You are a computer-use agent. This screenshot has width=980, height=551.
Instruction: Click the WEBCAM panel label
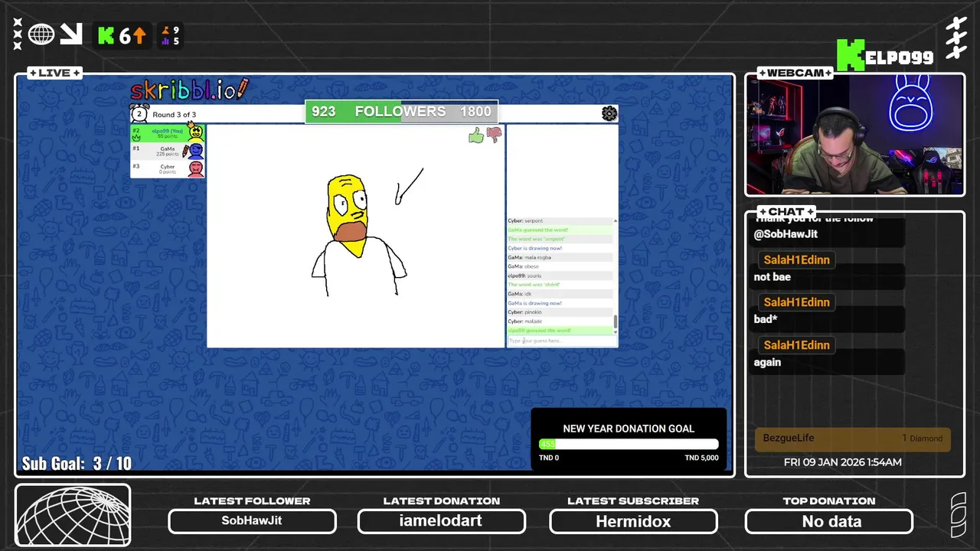(x=795, y=73)
